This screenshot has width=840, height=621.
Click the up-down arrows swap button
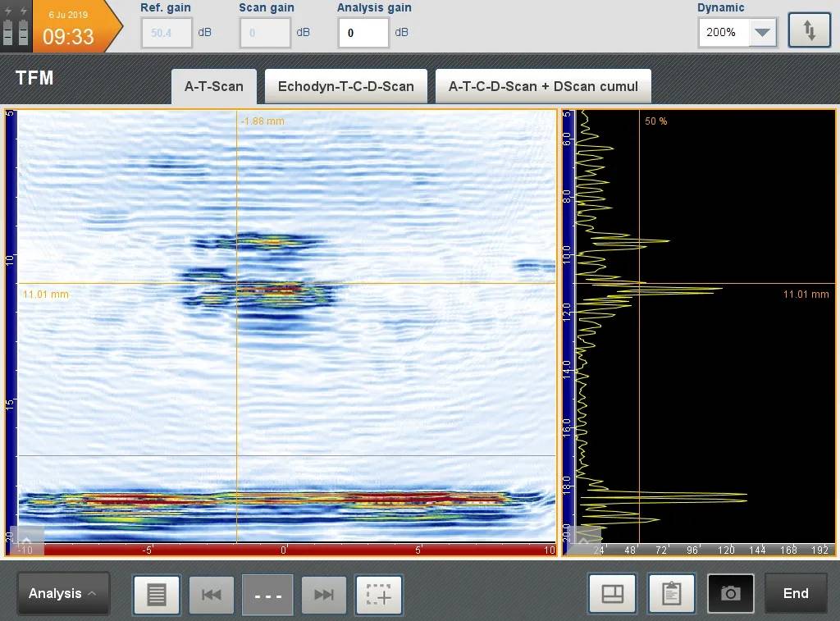click(809, 31)
